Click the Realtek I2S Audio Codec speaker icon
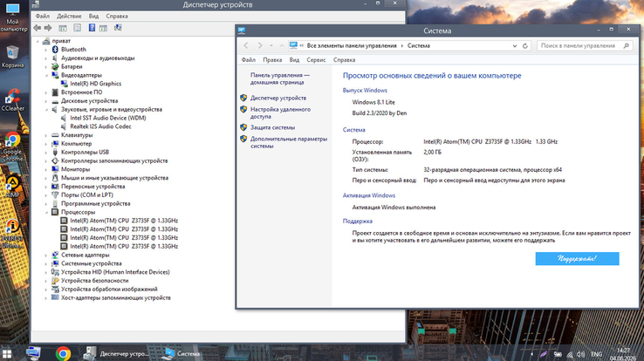Screen dimensions: 644x361 pos(64,126)
